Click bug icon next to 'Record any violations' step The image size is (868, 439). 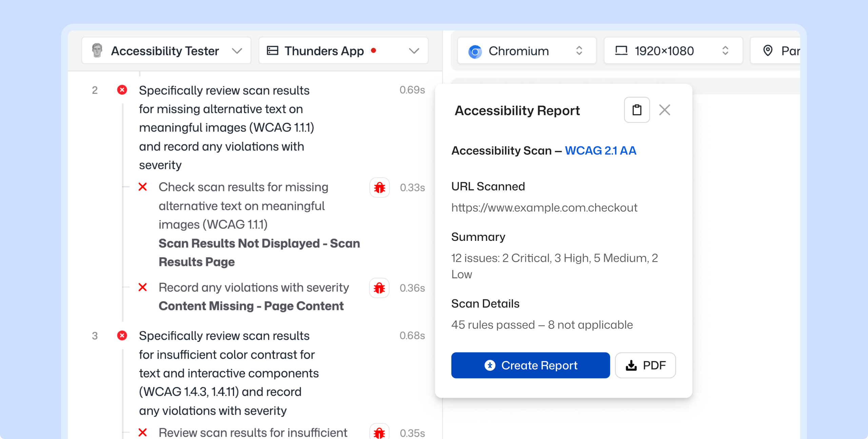[x=379, y=288]
